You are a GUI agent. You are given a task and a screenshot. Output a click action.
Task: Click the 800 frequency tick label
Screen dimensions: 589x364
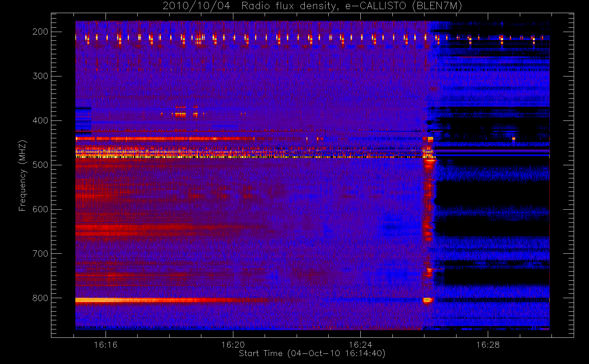(x=40, y=298)
